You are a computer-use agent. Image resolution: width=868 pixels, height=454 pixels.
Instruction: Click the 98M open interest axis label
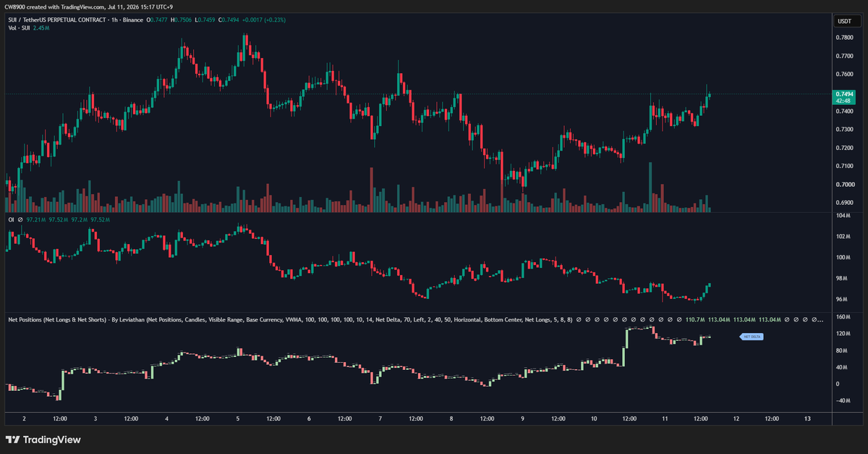(x=842, y=279)
